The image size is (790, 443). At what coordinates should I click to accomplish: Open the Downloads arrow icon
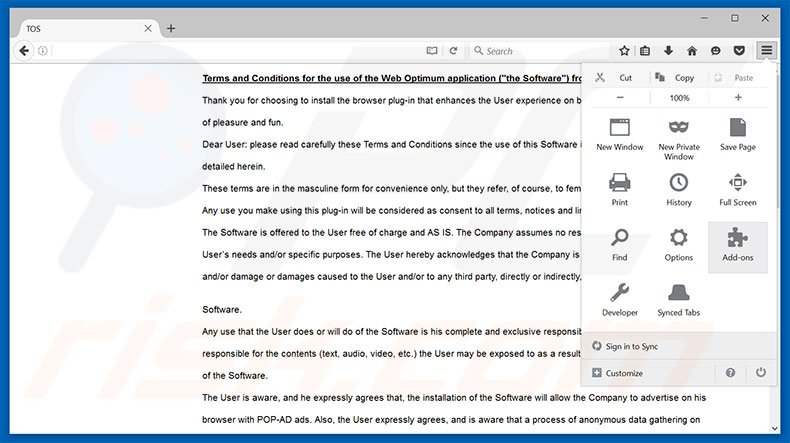tap(668, 50)
